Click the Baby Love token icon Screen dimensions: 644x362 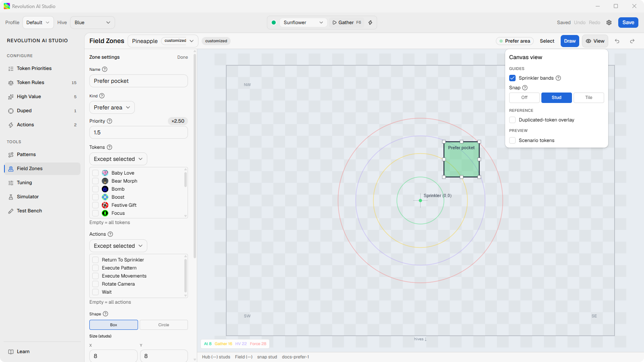(105, 173)
